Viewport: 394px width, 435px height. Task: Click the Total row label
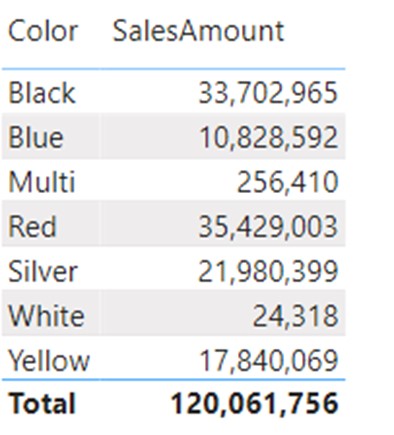[42, 403]
